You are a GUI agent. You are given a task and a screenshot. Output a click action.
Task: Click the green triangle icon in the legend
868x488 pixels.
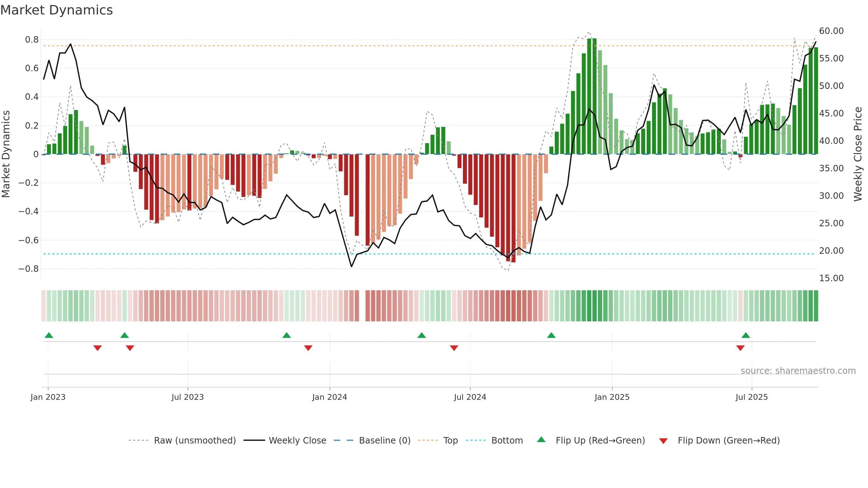(541, 440)
